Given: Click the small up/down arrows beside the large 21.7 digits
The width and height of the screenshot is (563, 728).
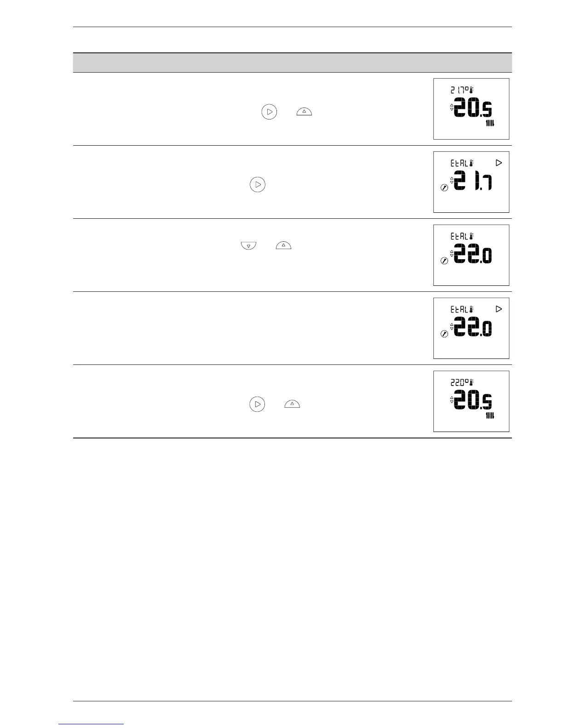Looking at the screenshot, I should [x=451, y=181].
